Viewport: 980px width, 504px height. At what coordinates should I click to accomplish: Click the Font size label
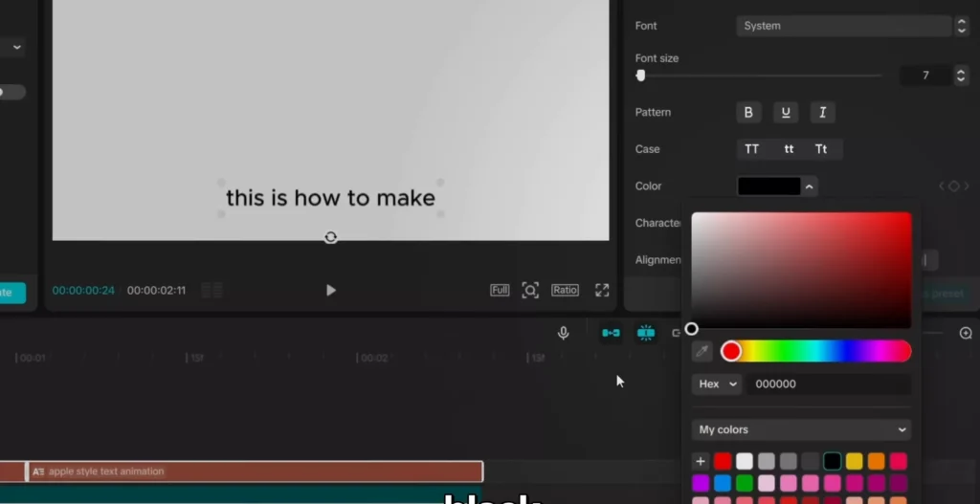(657, 58)
